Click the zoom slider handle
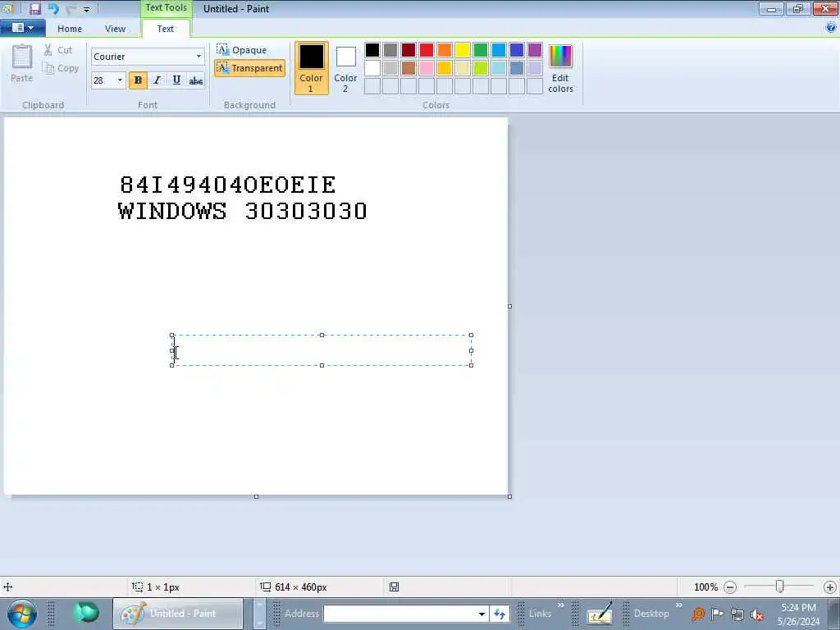This screenshot has width=840, height=630. pyautogui.click(x=780, y=587)
